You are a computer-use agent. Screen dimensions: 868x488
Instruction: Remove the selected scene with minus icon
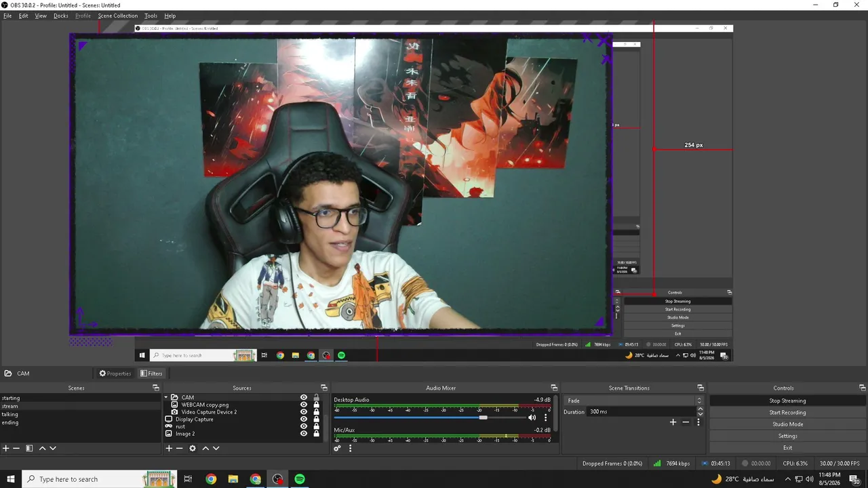pyautogui.click(x=17, y=448)
